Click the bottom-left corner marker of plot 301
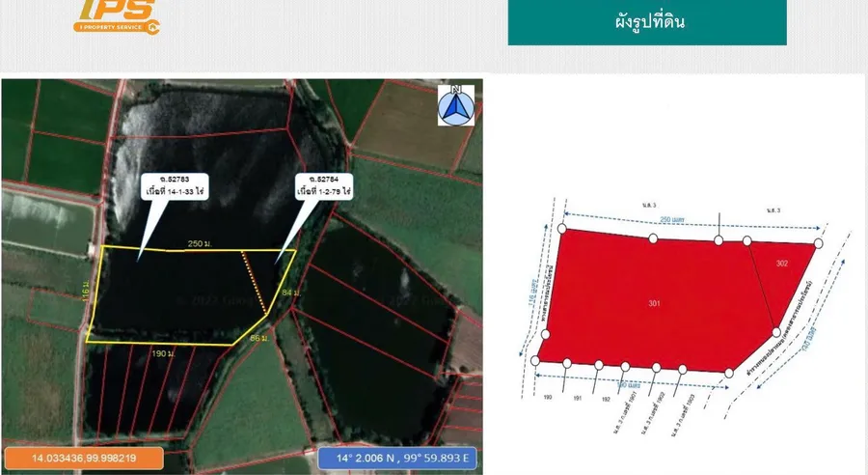Screen dimensions: 868x475 (x=536, y=361)
